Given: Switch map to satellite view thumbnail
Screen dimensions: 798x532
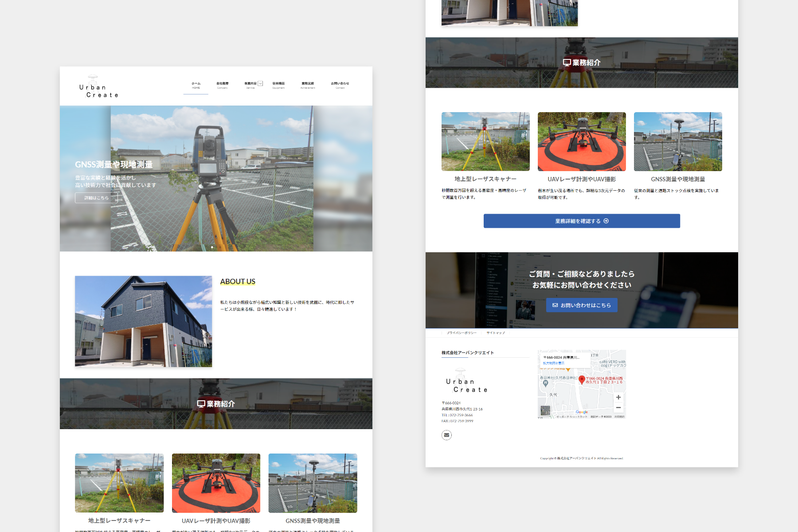Looking at the screenshot, I should [545, 411].
